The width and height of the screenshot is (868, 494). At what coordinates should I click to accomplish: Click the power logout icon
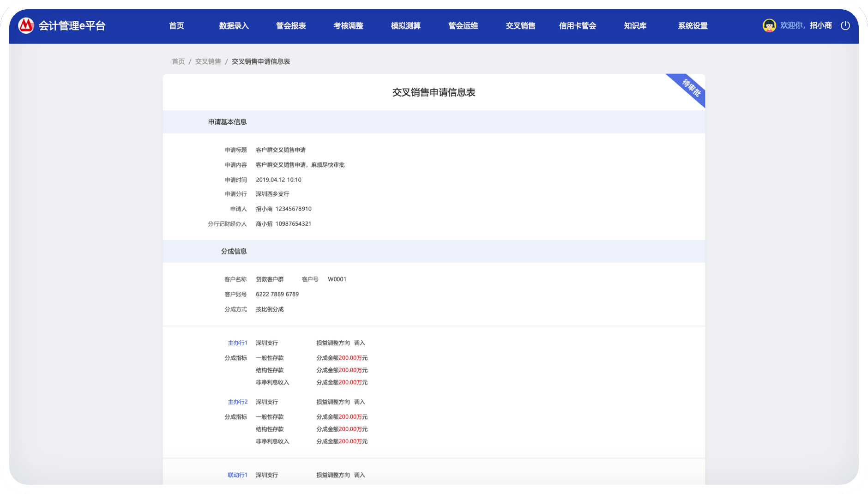(x=845, y=25)
